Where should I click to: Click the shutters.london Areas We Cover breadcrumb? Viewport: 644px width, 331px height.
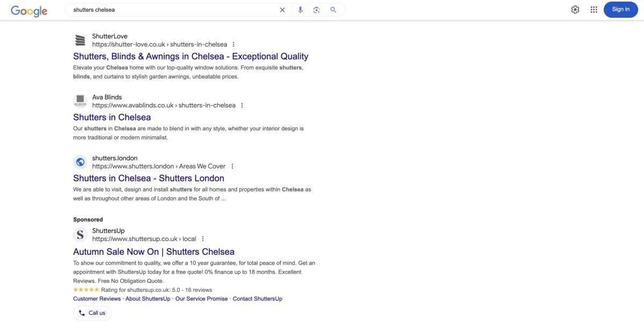tap(159, 166)
